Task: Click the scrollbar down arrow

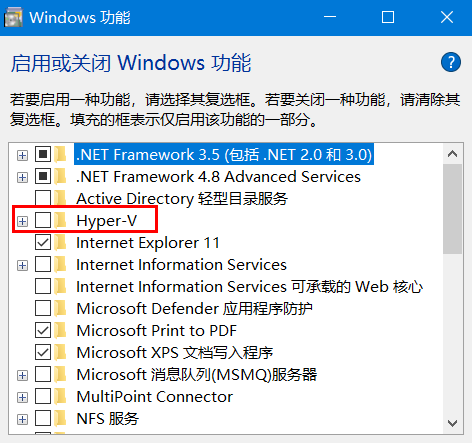Action: tap(452, 423)
